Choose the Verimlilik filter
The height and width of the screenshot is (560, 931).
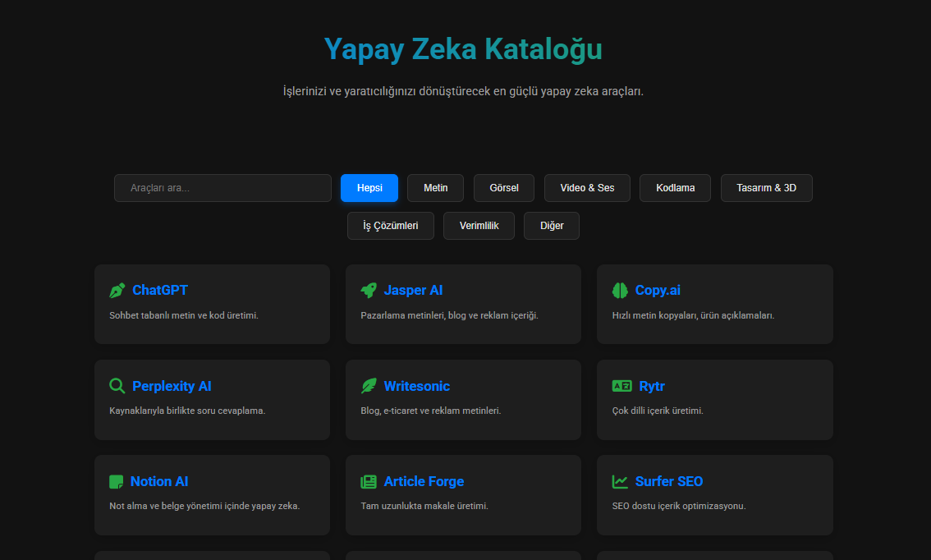(479, 226)
